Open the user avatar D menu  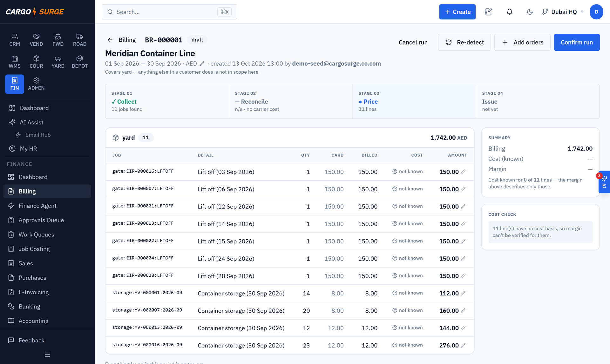tap(596, 12)
